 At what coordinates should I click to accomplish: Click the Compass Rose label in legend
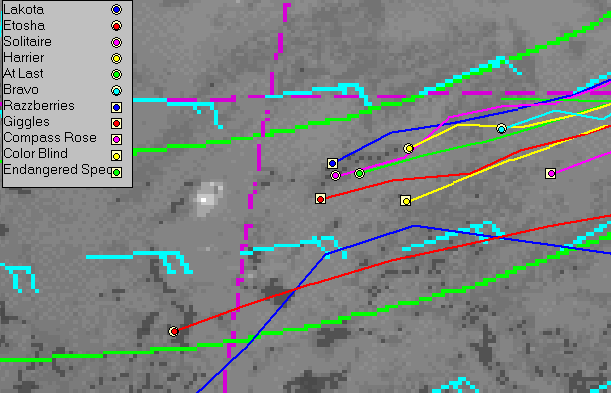click(x=50, y=137)
